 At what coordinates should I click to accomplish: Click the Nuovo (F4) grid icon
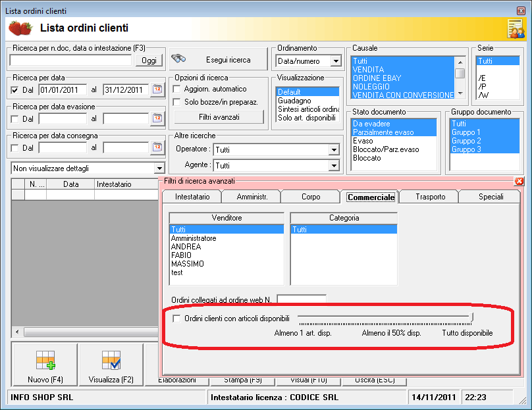(45, 360)
